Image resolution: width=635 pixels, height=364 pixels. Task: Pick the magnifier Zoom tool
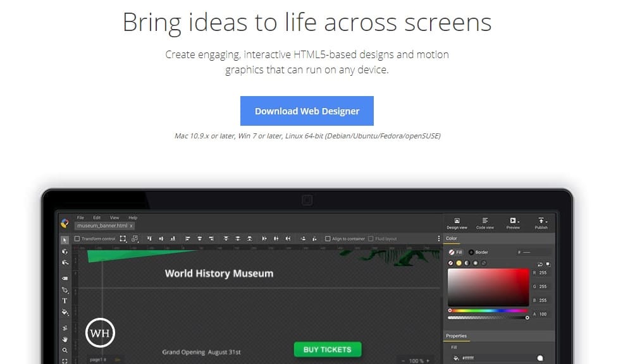(65, 350)
